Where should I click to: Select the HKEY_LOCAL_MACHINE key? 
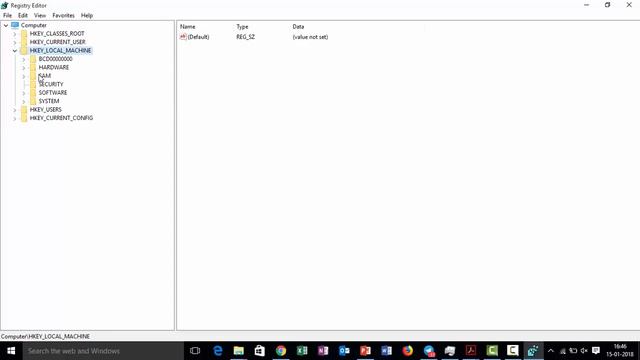[x=60, y=50]
